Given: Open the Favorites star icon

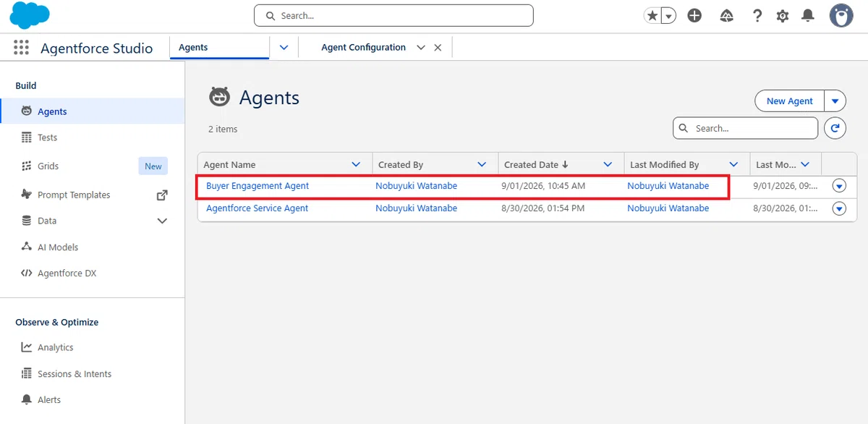Looking at the screenshot, I should (x=652, y=16).
